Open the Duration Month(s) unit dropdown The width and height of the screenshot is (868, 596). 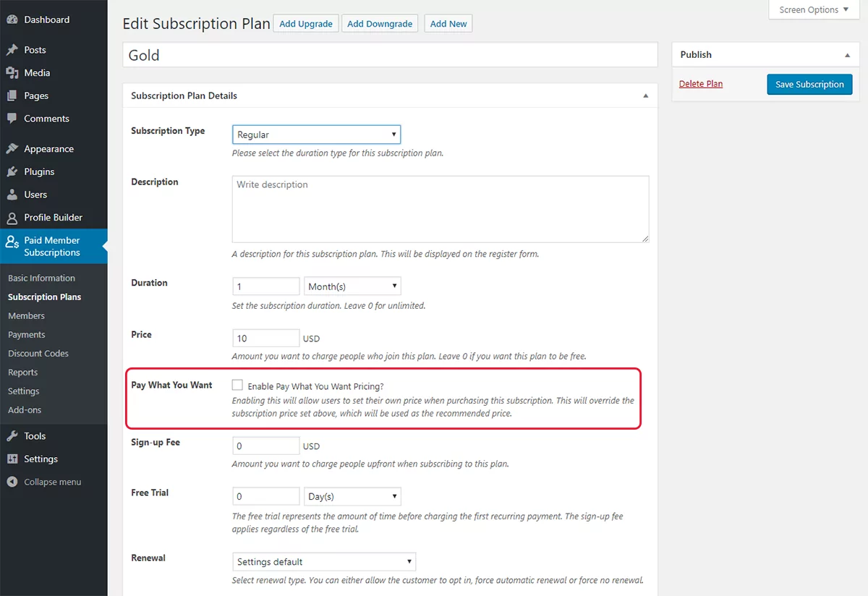coord(352,286)
